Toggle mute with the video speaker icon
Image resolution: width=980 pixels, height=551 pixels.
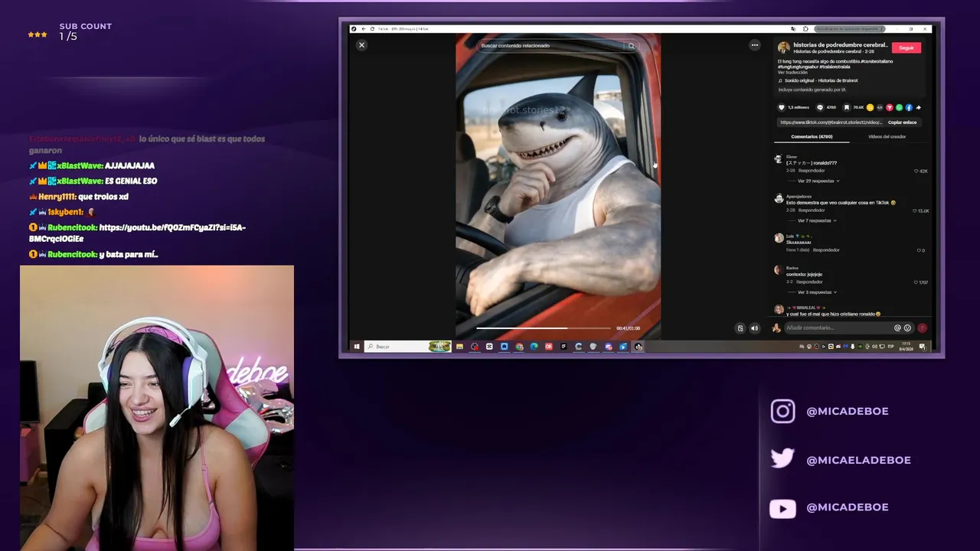(754, 328)
